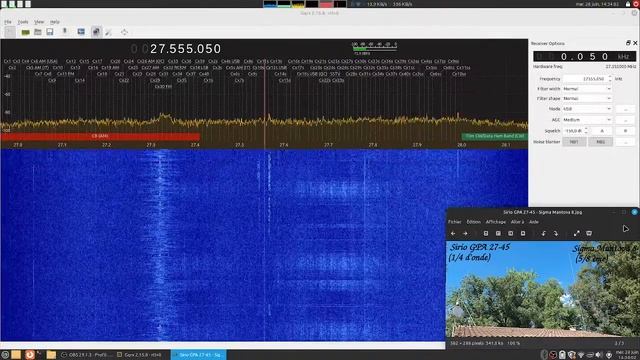Open the Mode dropdown showing USB

[x=587, y=109]
